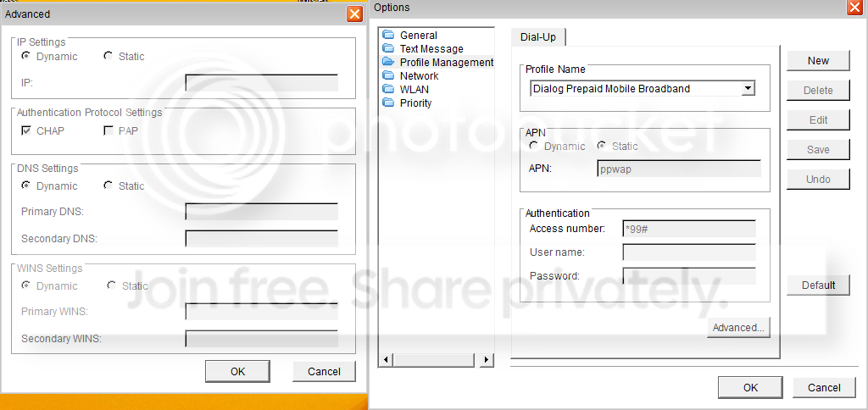
Task: Click the tree's left scroll arrow
Action: click(386, 360)
